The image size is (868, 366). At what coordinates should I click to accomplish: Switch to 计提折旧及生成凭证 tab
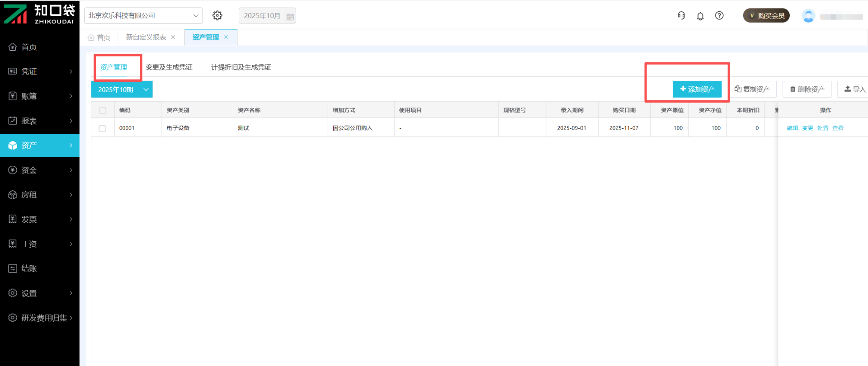241,67
